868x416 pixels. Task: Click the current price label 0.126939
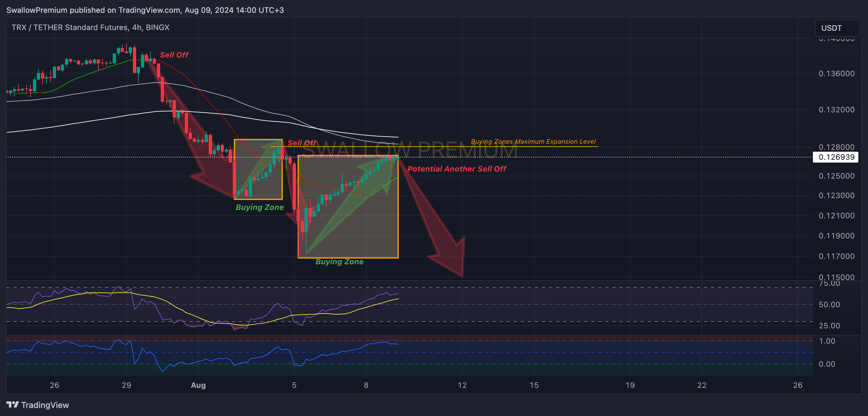836,157
